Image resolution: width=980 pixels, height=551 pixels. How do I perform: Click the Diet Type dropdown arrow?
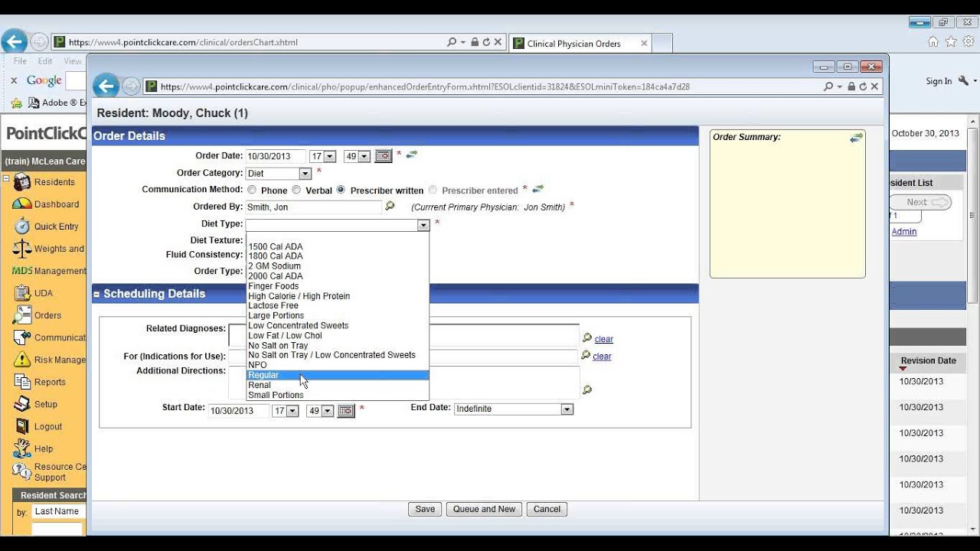coord(423,225)
